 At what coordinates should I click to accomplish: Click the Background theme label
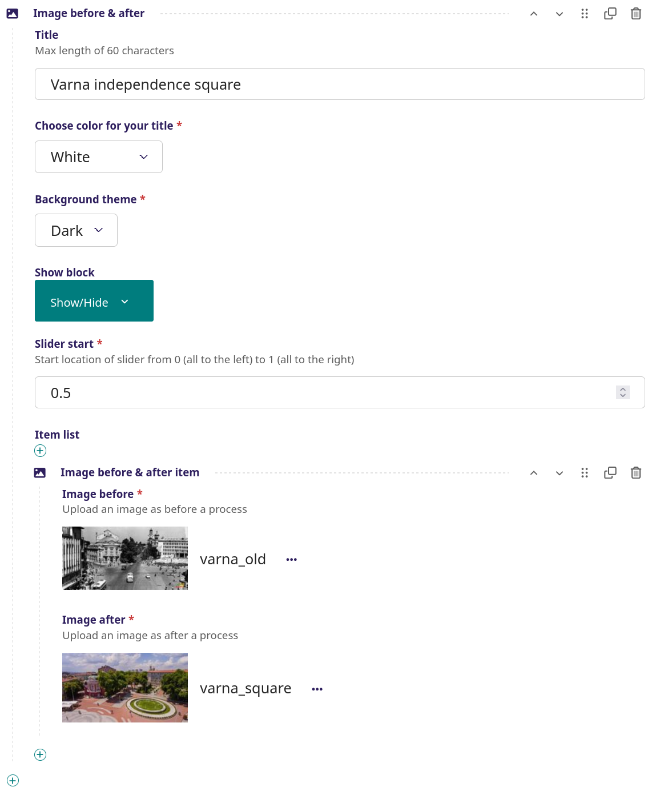pyautogui.click(x=86, y=199)
